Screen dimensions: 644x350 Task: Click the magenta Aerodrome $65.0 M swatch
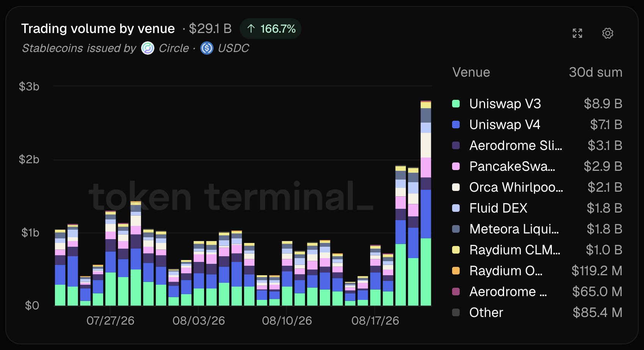tap(456, 292)
